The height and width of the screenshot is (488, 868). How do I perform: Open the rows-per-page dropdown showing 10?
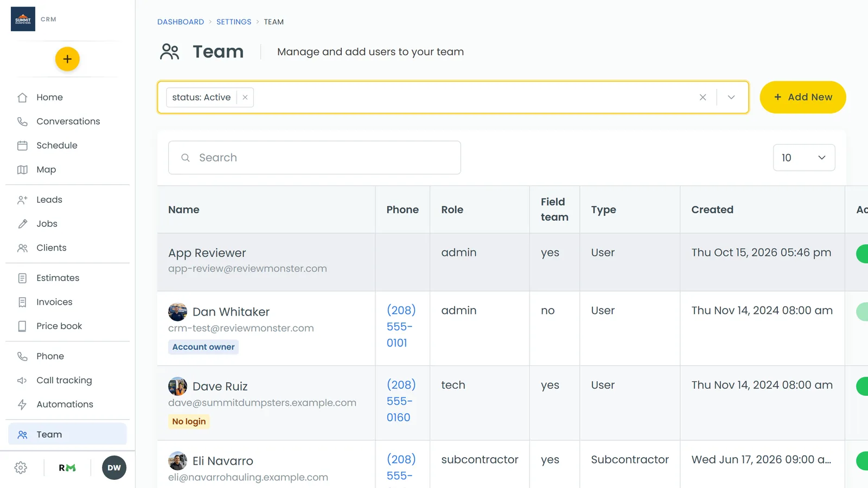804,158
